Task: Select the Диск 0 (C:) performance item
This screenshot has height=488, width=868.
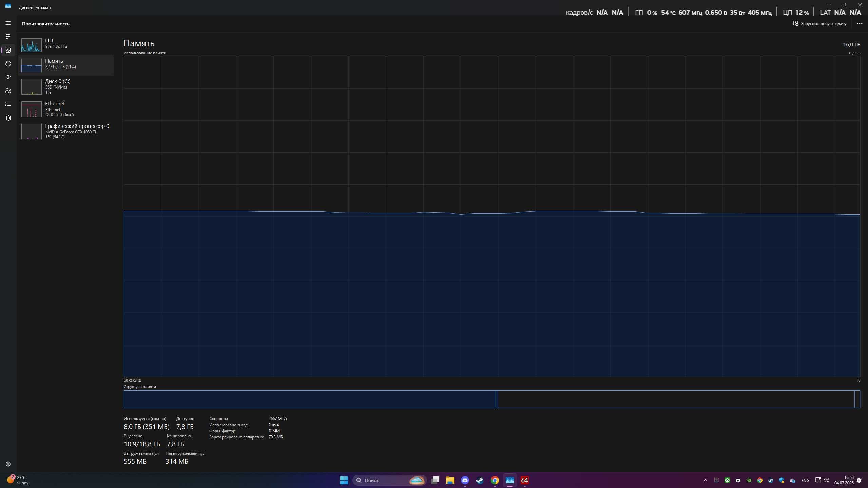Action: 66,86
